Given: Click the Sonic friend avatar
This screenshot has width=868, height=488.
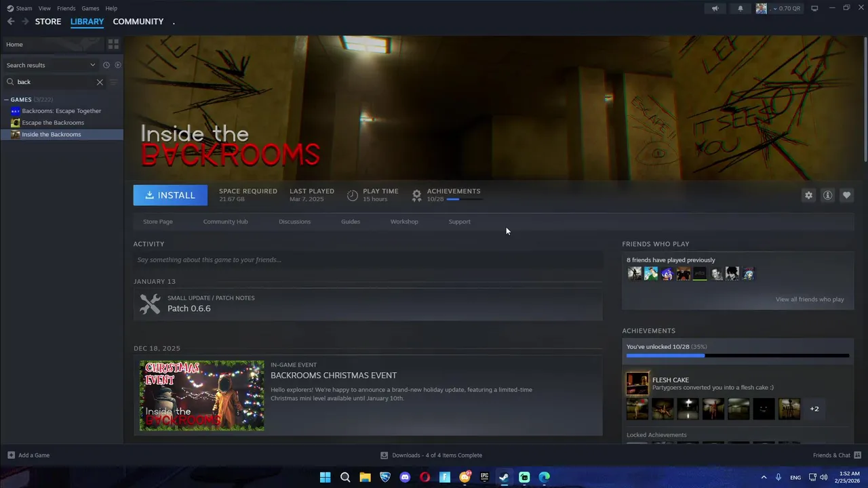Looking at the screenshot, I should 667,274.
